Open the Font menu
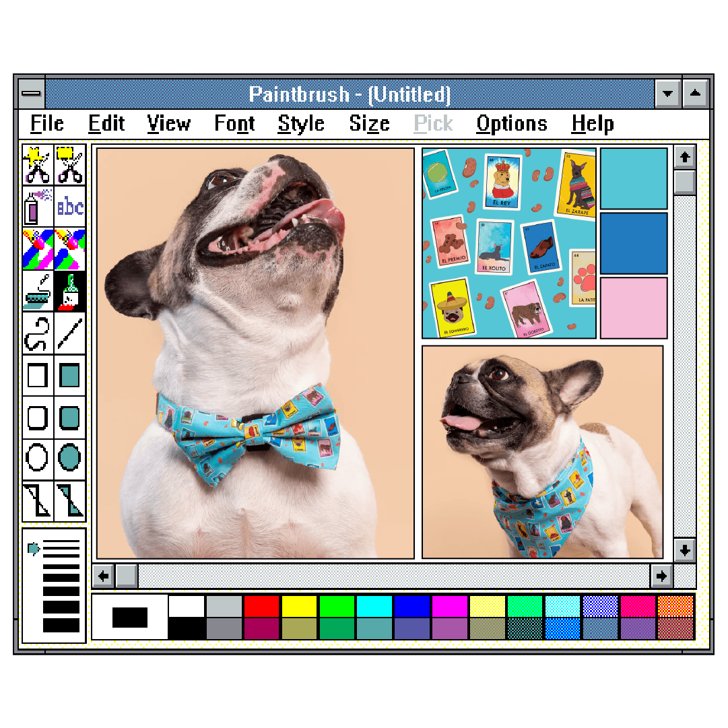 (234, 124)
